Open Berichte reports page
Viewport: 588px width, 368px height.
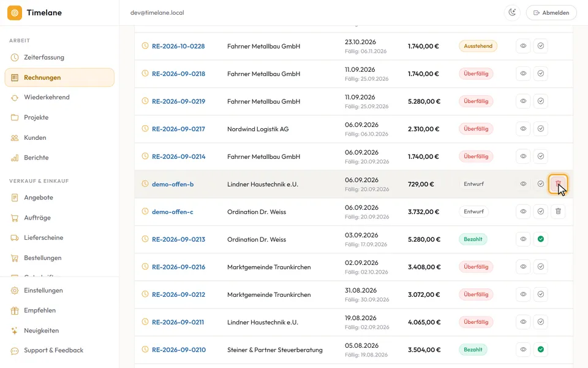pos(59,158)
